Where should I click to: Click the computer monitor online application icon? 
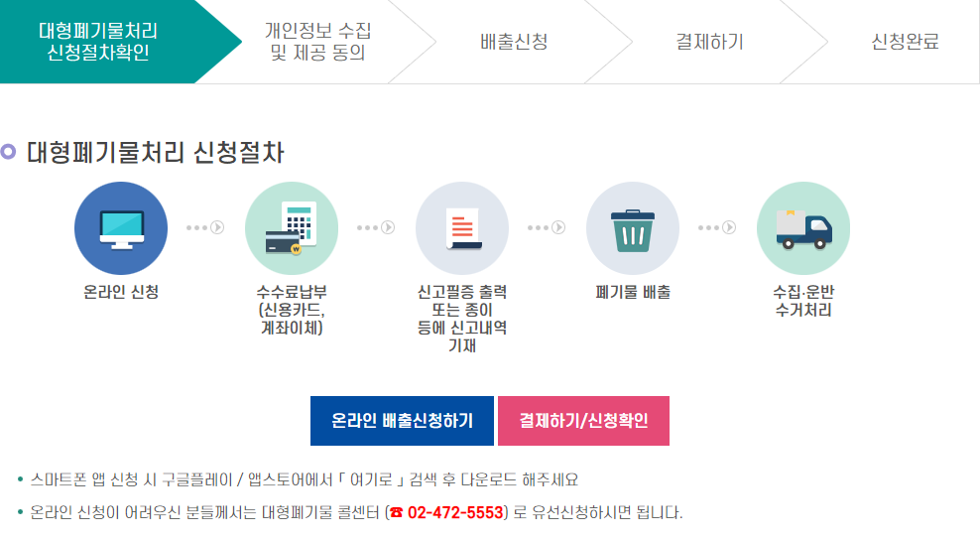click(121, 228)
